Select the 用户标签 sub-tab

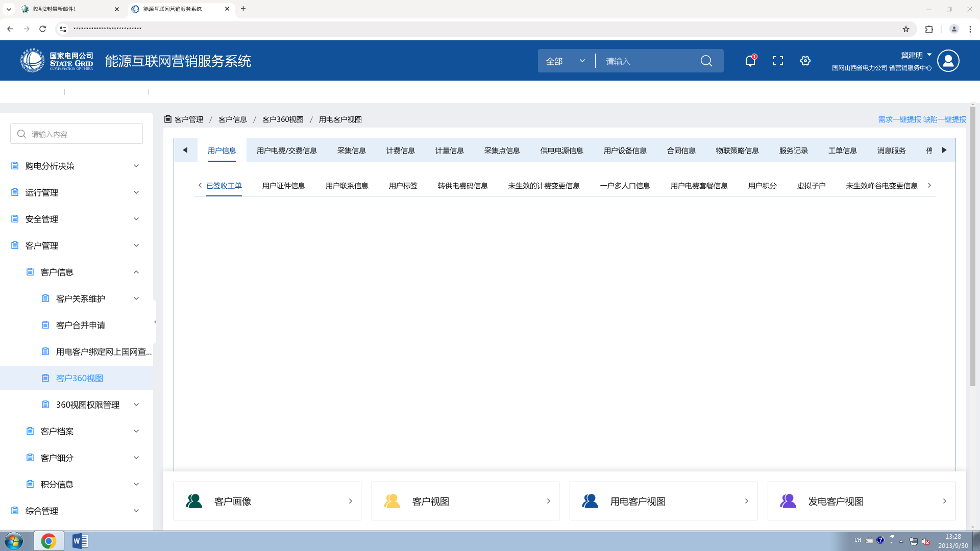coord(403,186)
